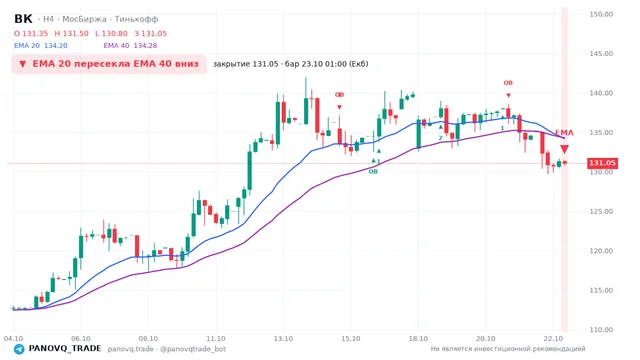This screenshot has width=640, height=360.
Task: Click the 'EMA 20 пересекла EMA 40 вниз' alert badge
Action: [x=109, y=64]
